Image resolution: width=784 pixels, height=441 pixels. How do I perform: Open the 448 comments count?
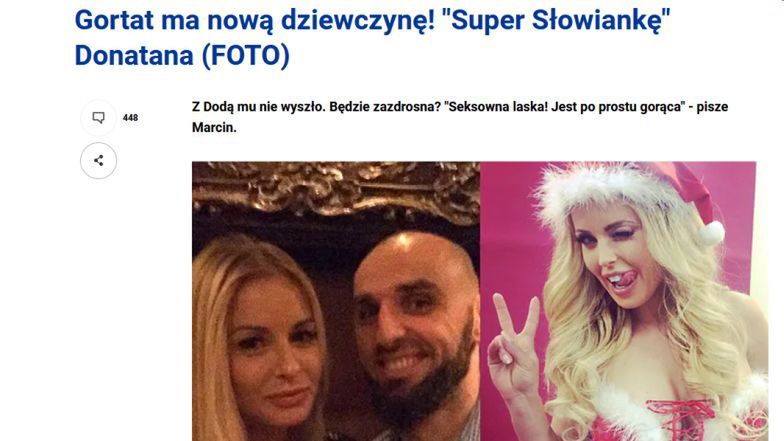[130, 118]
